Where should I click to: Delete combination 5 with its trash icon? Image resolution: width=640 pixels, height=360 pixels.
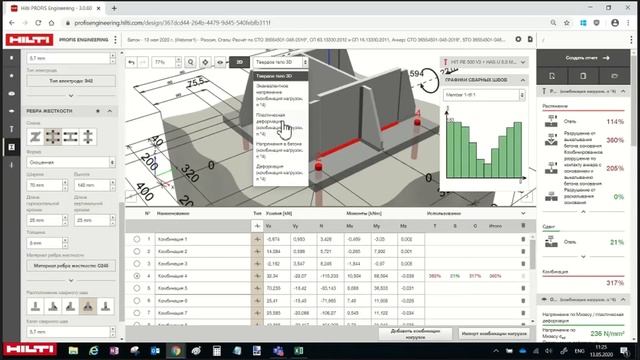523,288
